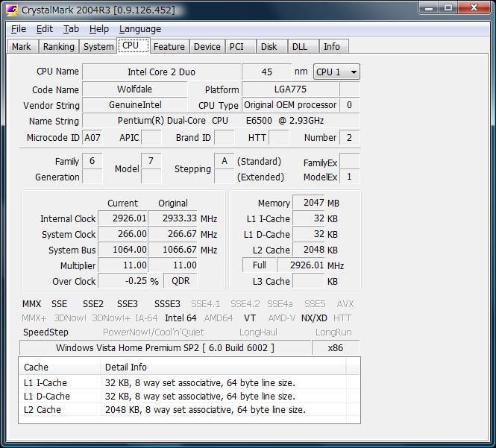The height and width of the screenshot is (448, 496).
Task: Click the NX/XD feature label
Action: (x=314, y=318)
